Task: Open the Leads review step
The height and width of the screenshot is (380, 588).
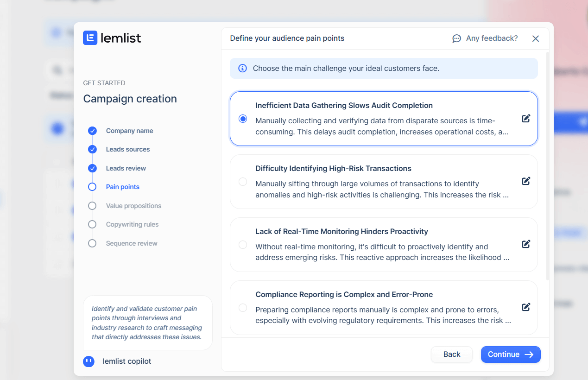Action: pos(126,168)
